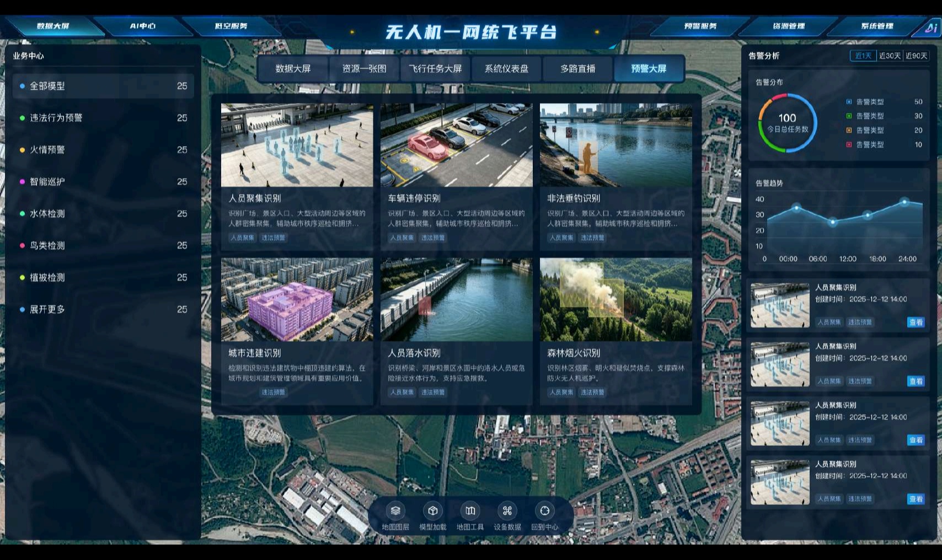Select the 近30天 time range

(890, 56)
